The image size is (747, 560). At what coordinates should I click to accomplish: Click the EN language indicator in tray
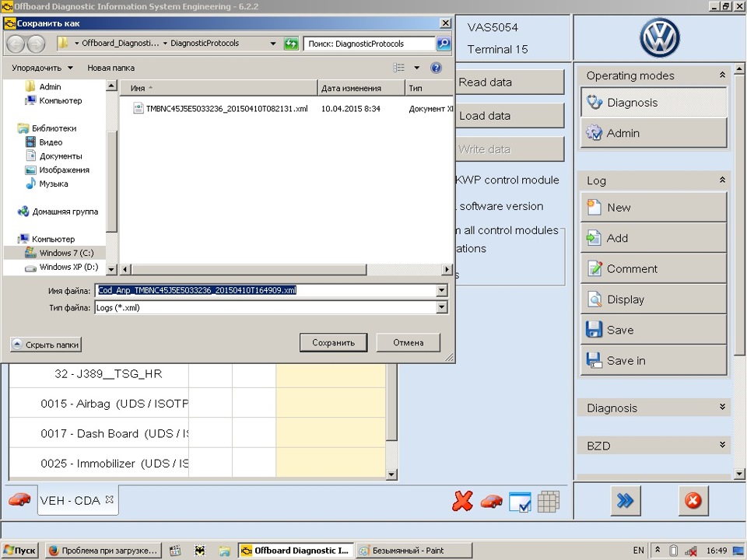pyautogui.click(x=638, y=551)
